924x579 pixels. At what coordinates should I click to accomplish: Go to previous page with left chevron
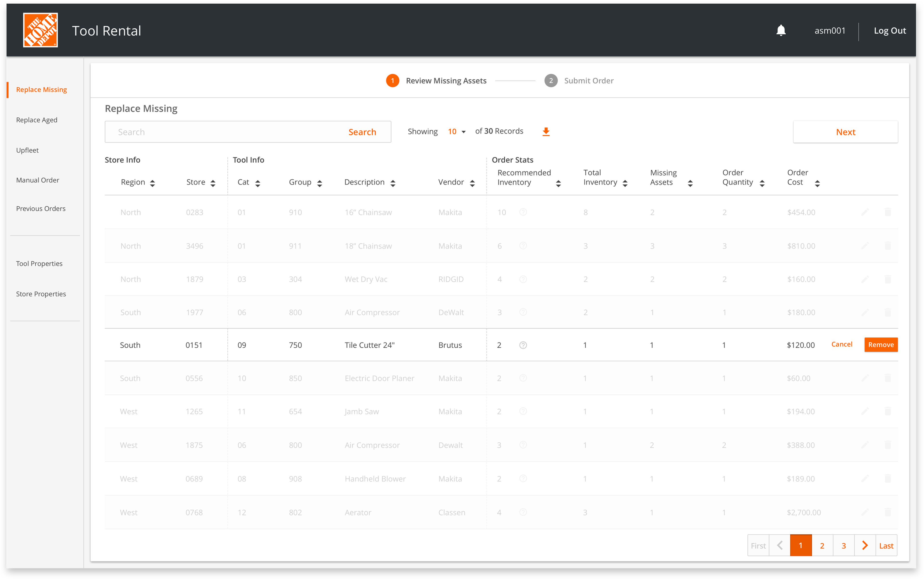pyautogui.click(x=780, y=545)
